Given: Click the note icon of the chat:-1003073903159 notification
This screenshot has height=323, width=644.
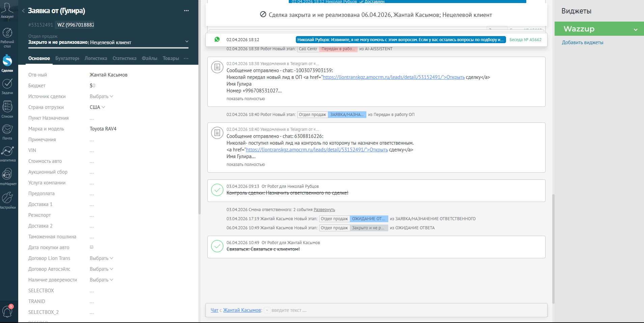Looking at the screenshot, I should click(217, 67).
